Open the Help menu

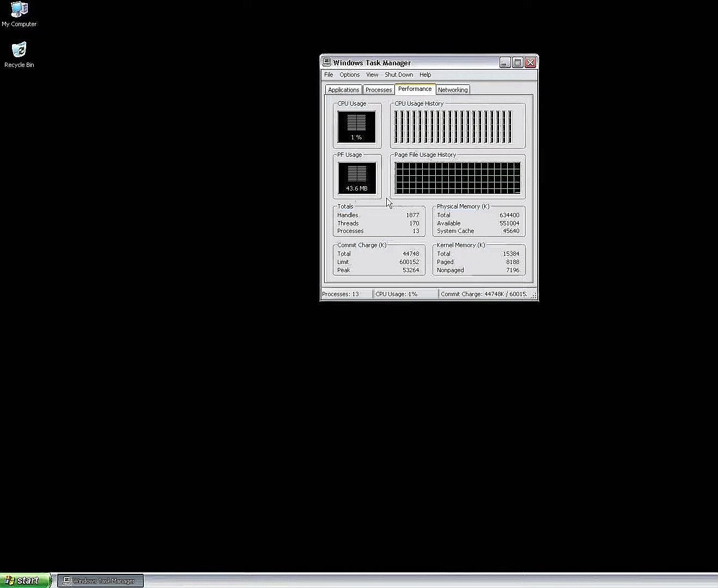[425, 75]
